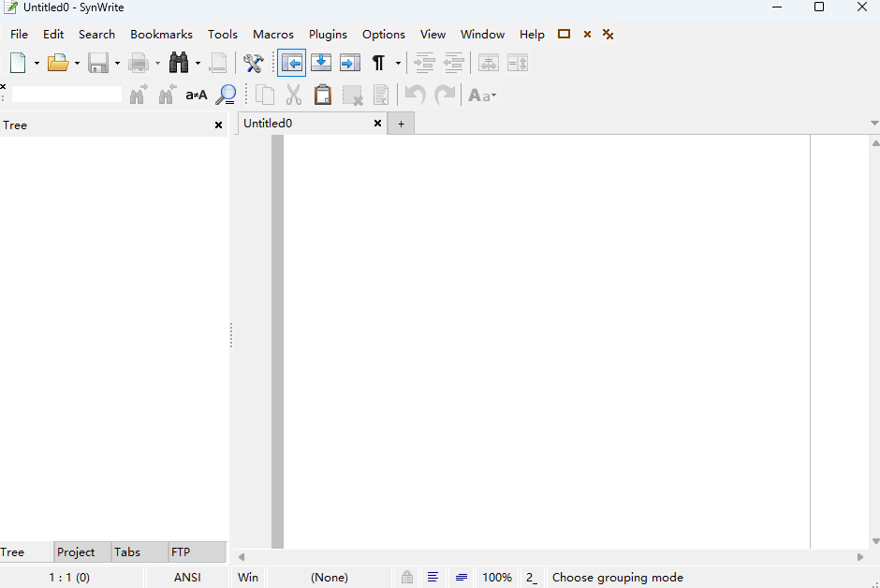Open the Aa font options dropdown
The height and width of the screenshot is (588, 880).
pyautogui.click(x=481, y=95)
